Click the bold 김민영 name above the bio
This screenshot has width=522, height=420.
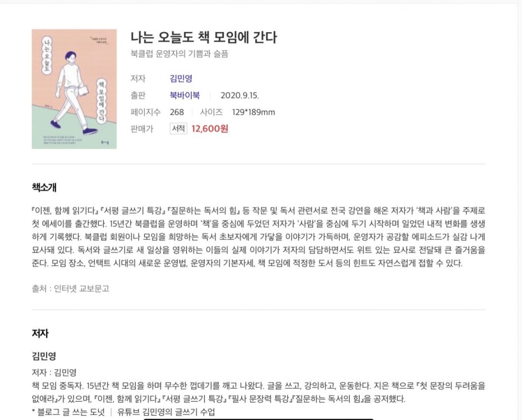click(x=44, y=356)
